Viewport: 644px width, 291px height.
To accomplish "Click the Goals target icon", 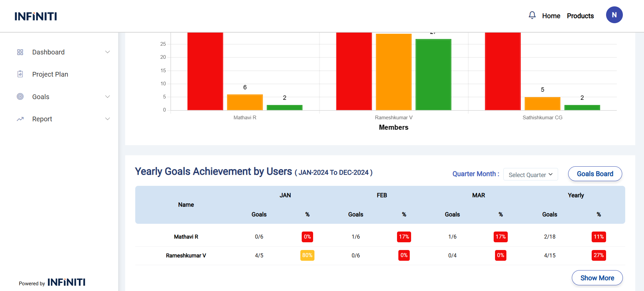I will 20,97.
